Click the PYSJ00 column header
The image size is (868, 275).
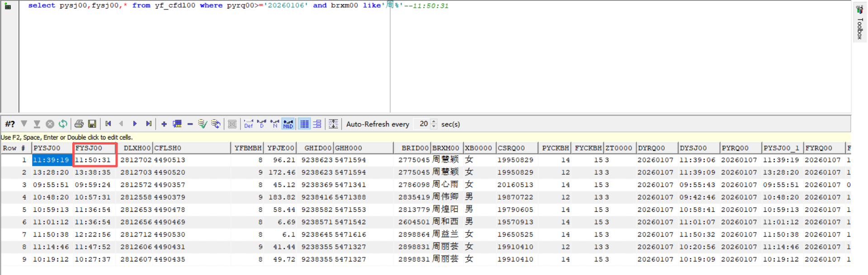pyautogui.click(x=52, y=148)
